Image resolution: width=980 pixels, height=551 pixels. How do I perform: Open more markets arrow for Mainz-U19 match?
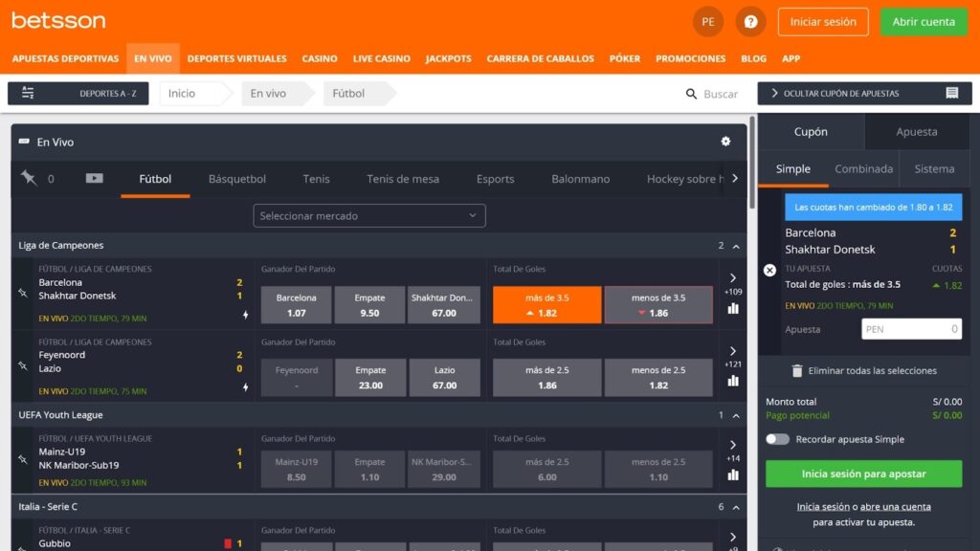click(733, 445)
